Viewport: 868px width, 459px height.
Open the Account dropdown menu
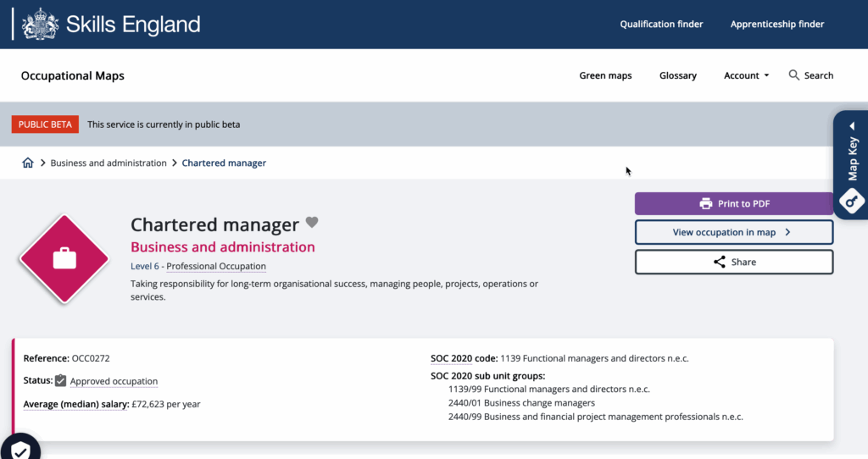tap(746, 75)
